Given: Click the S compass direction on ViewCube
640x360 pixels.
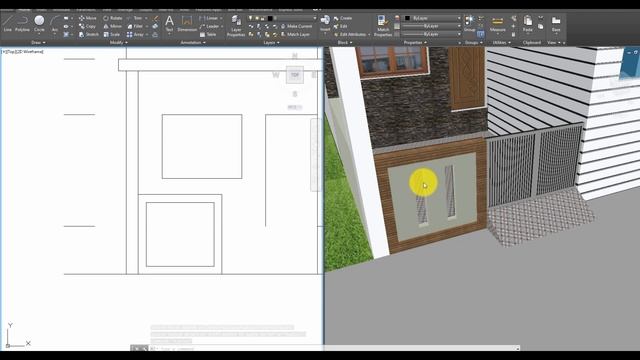Looking at the screenshot, I should [295, 94].
